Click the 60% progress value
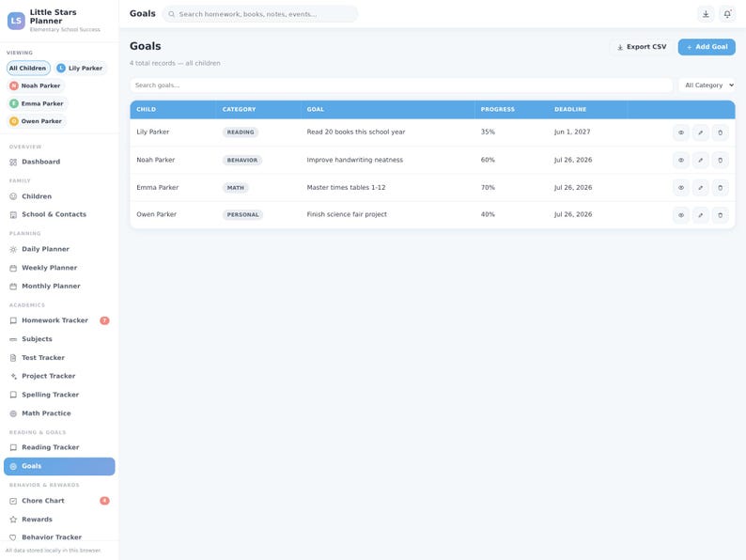Viewport: 746px width, 560px height. 488,160
